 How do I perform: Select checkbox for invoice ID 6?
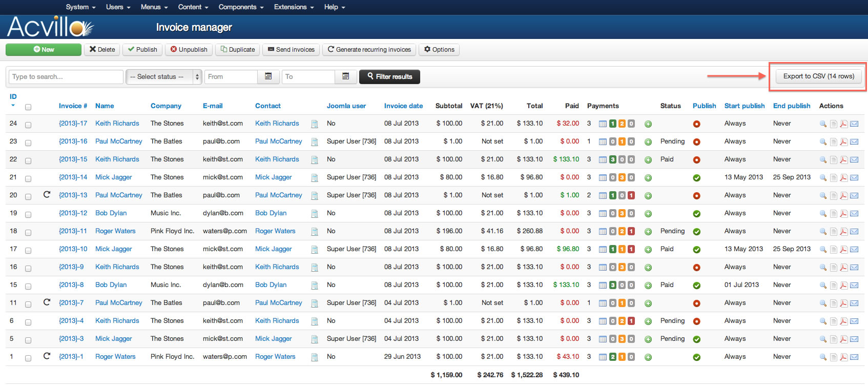click(28, 322)
